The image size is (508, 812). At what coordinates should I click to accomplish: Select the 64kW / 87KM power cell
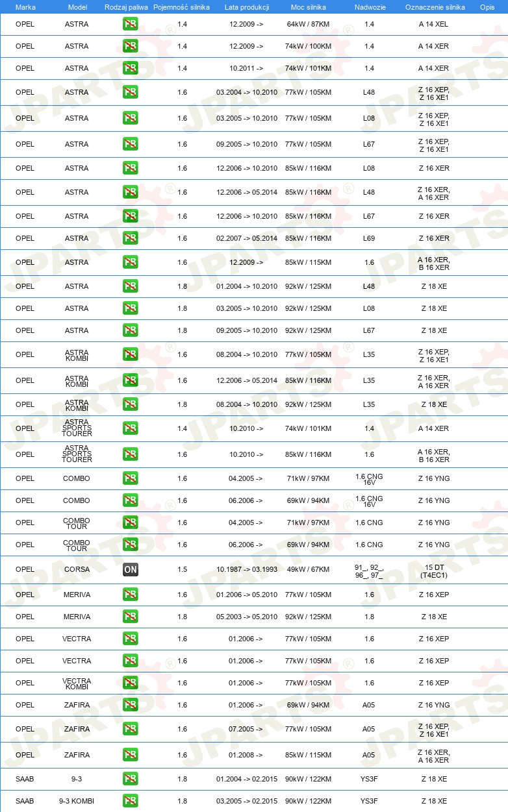[x=309, y=24]
